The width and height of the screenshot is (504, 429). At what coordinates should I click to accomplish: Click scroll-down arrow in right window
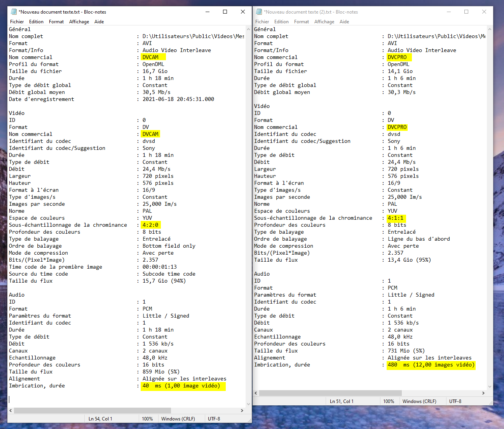pyautogui.click(x=490, y=386)
